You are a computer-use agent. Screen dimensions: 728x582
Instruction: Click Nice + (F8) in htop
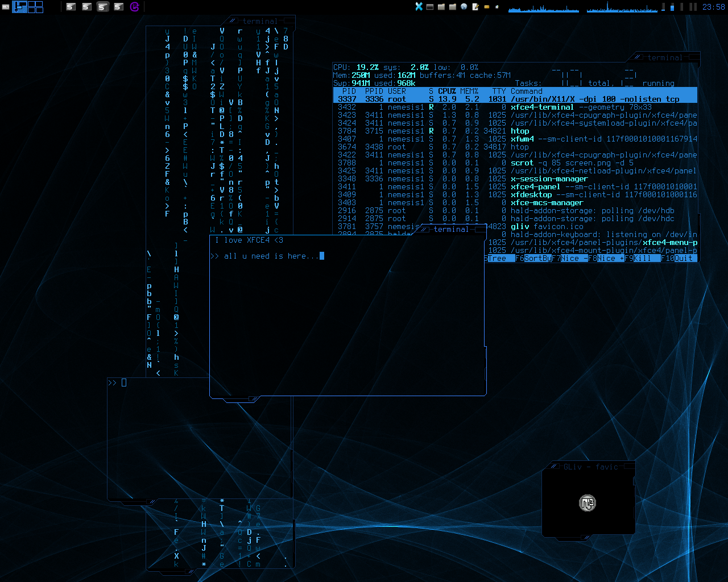(610, 258)
